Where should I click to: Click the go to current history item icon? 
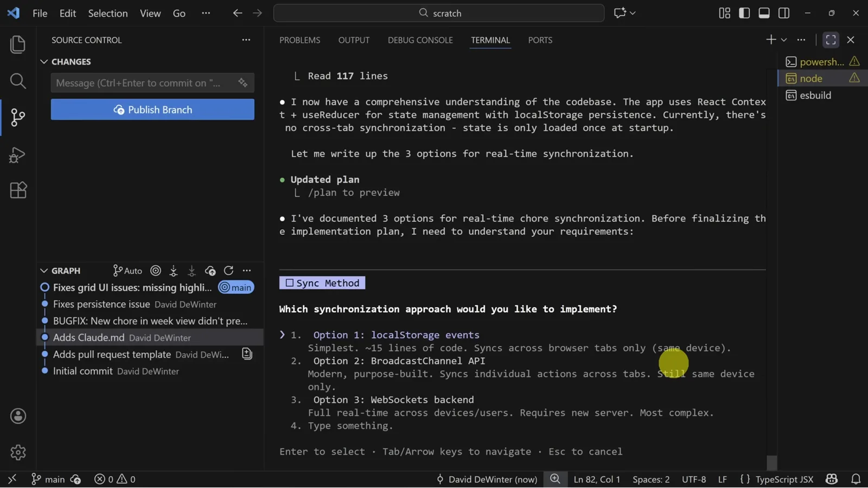tap(156, 271)
